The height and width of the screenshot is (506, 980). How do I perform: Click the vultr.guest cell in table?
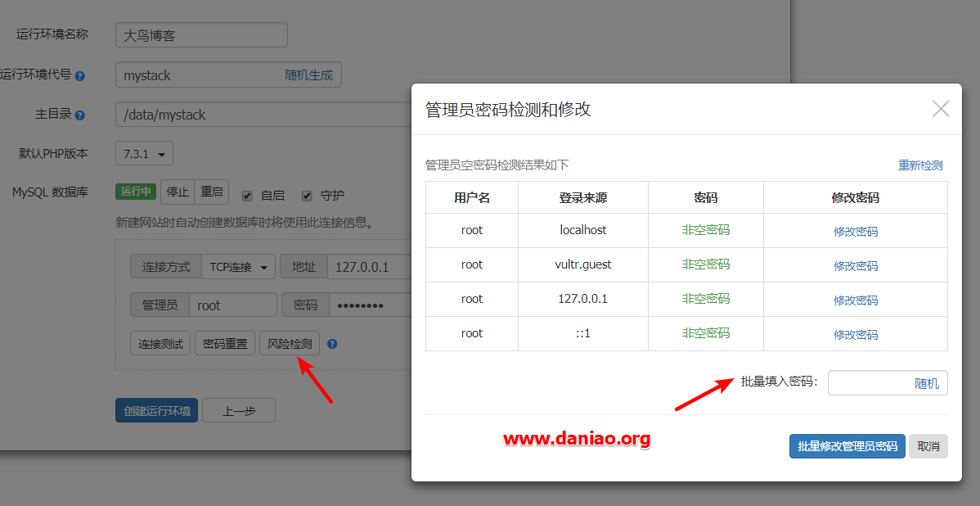point(583,264)
